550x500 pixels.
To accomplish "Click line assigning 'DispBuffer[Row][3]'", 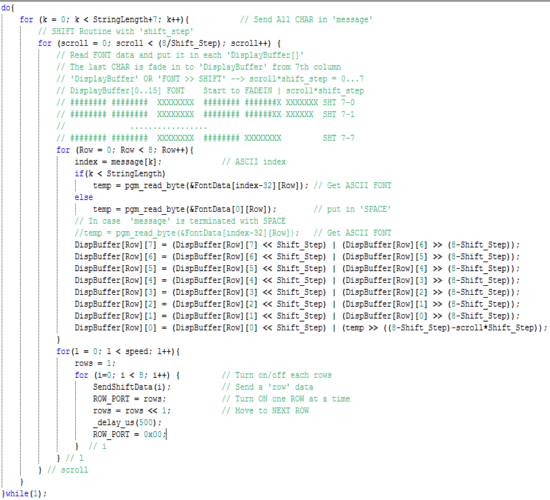I will coord(297,292).
